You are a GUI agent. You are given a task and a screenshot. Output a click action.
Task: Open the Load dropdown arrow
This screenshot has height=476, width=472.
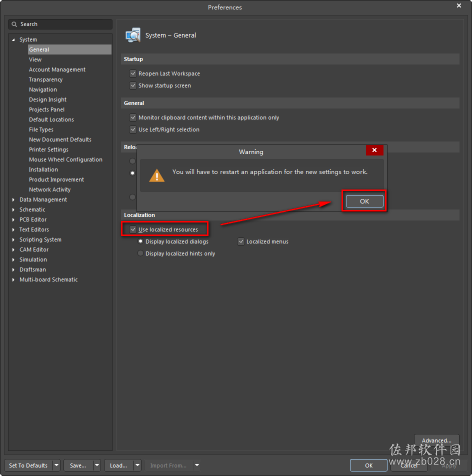pos(137,465)
